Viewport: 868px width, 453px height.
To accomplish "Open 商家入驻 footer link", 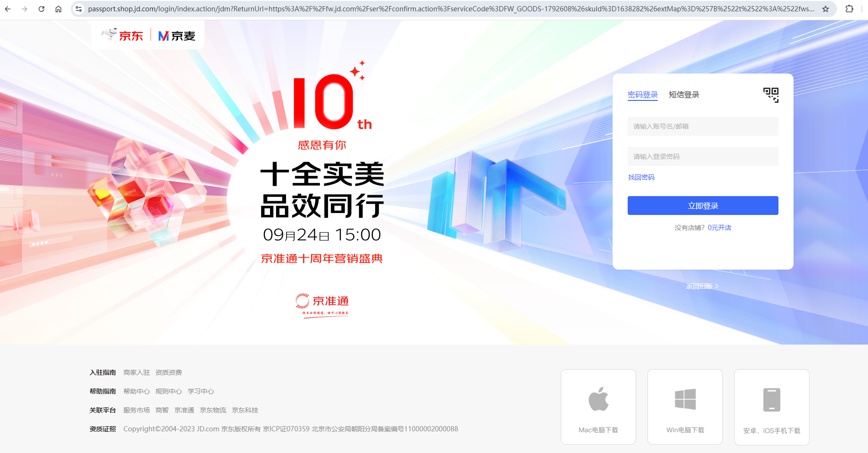I will point(137,372).
